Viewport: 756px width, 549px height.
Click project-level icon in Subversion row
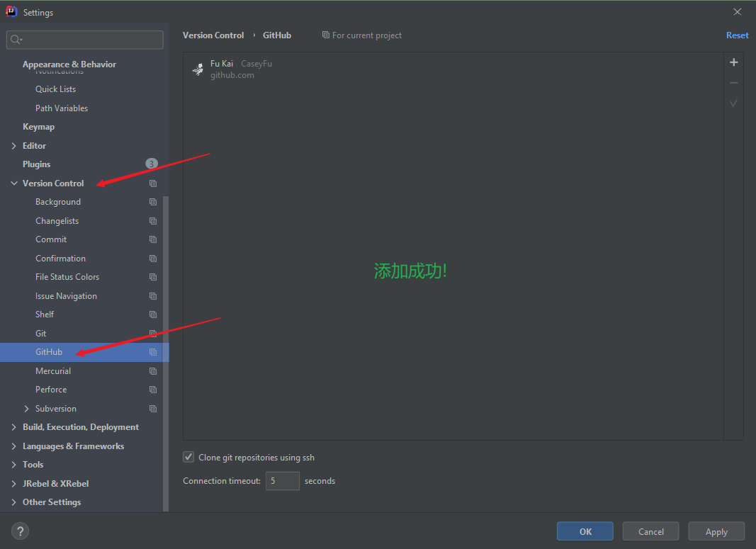153,409
